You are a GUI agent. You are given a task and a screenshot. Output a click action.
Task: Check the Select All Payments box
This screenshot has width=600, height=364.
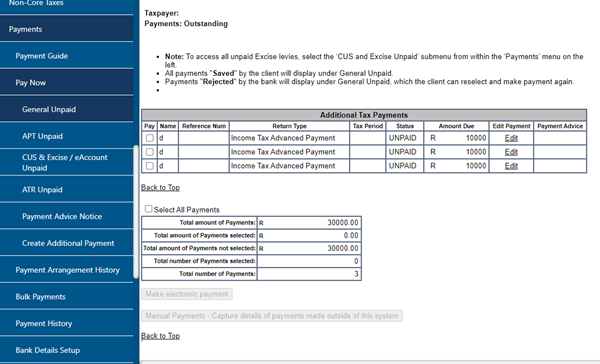(x=148, y=209)
